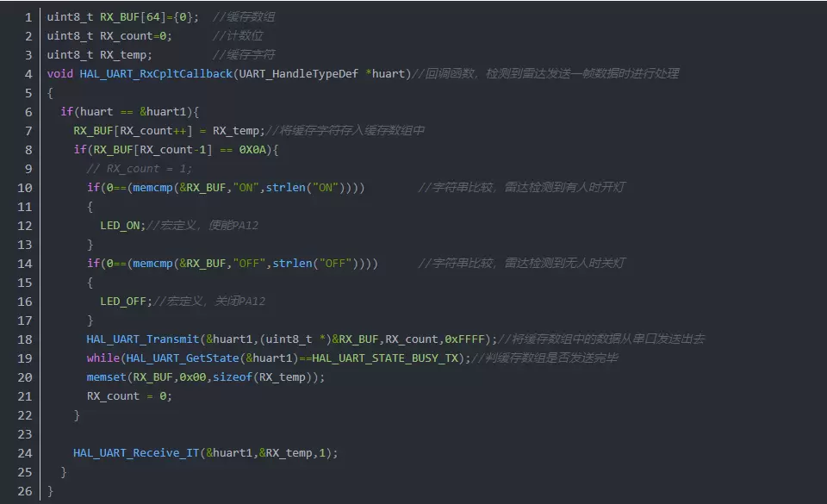Image resolution: width=827 pixels, height=504 pixels.
Task: Click line number 4 in the gutter
Action: [x=28, y=73]
